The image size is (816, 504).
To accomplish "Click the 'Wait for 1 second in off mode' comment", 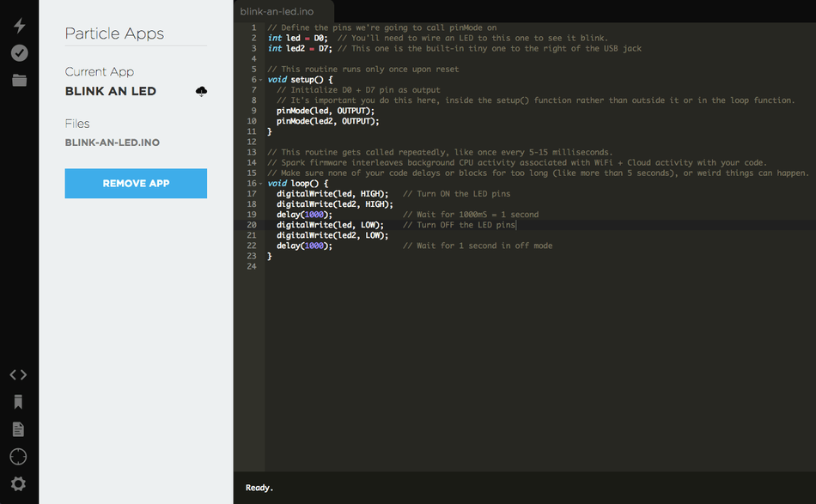I will click(x=478, y=246).
